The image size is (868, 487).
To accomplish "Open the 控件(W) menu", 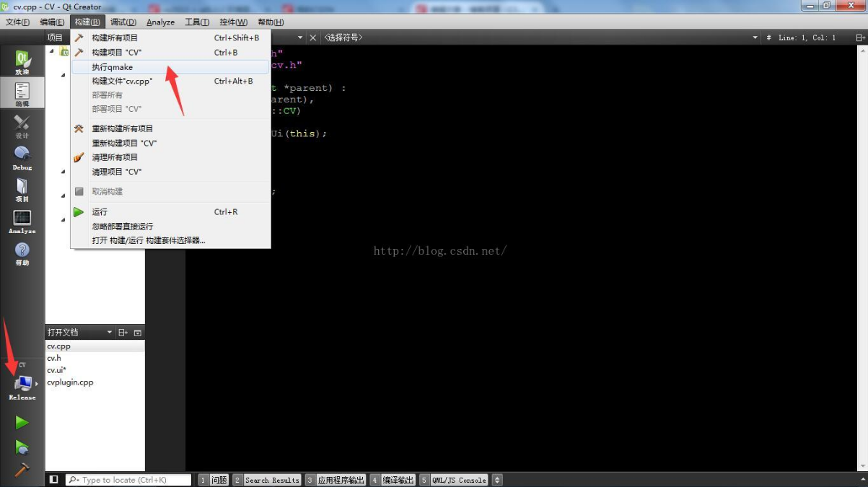I will (233, 22).
